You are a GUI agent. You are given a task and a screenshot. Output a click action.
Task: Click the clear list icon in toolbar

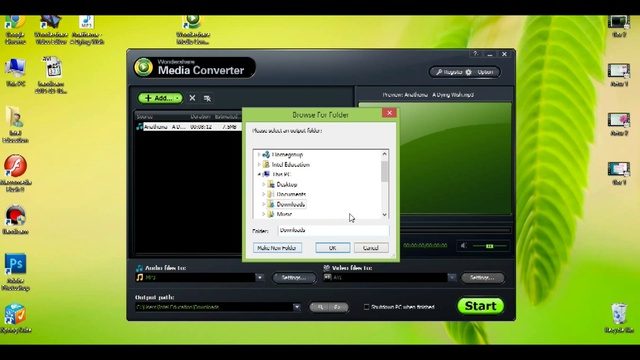207,98
